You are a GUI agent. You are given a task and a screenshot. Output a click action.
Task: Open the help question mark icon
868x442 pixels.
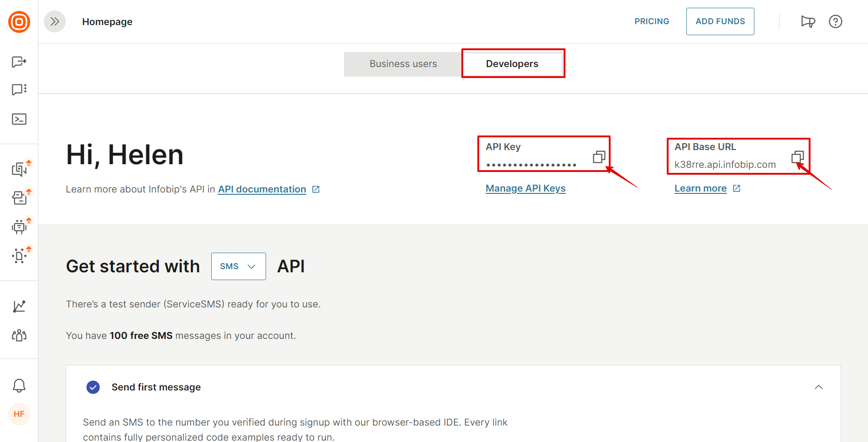836,21
